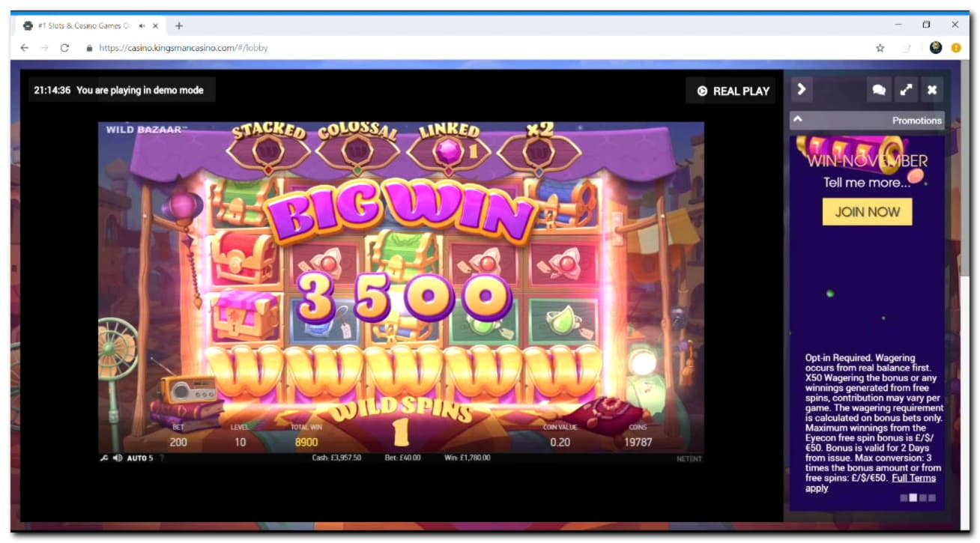The image size is (980, 543).
Task: Open the Full Terms link
Action: pos(913,477)
